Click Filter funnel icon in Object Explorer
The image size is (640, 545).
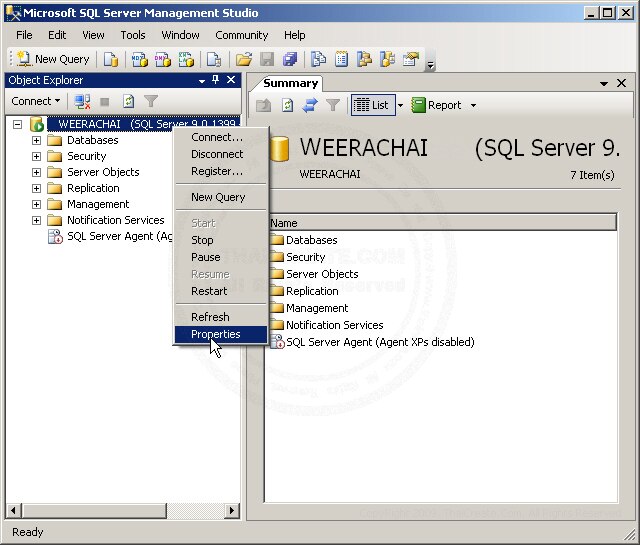151,101
